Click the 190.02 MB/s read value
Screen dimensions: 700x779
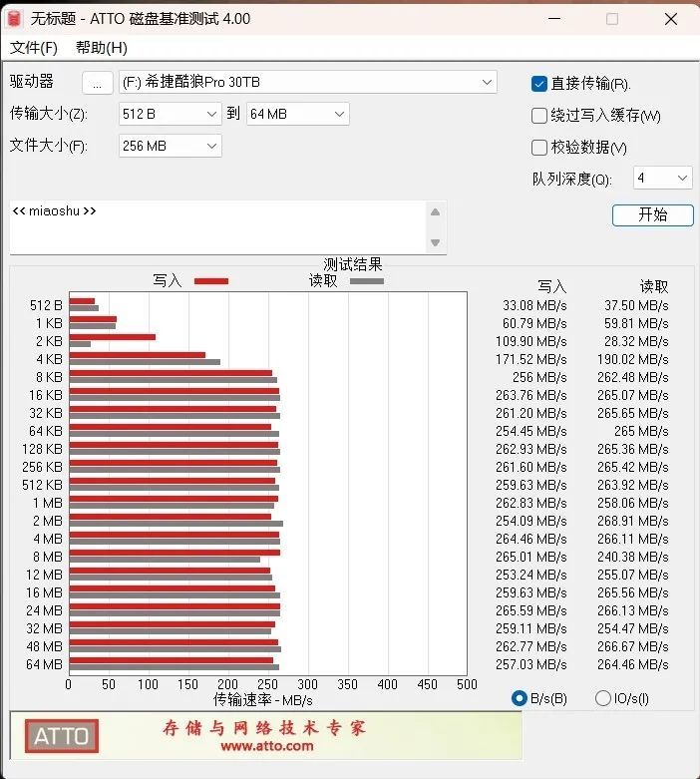(633, 359)
